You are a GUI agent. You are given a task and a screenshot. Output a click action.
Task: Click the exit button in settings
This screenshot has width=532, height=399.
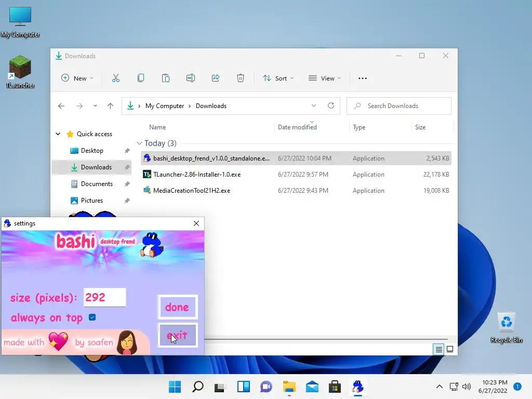178,335
